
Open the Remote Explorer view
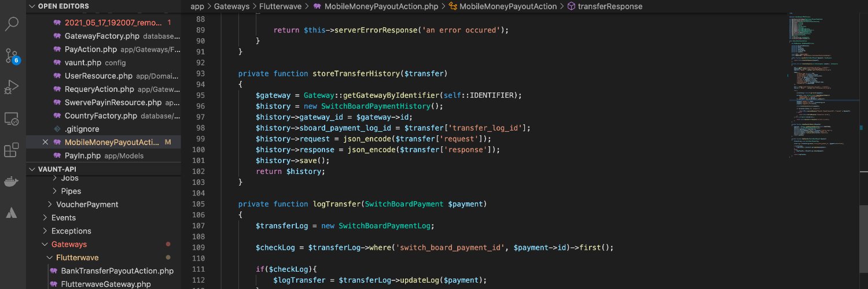[12, 118]
